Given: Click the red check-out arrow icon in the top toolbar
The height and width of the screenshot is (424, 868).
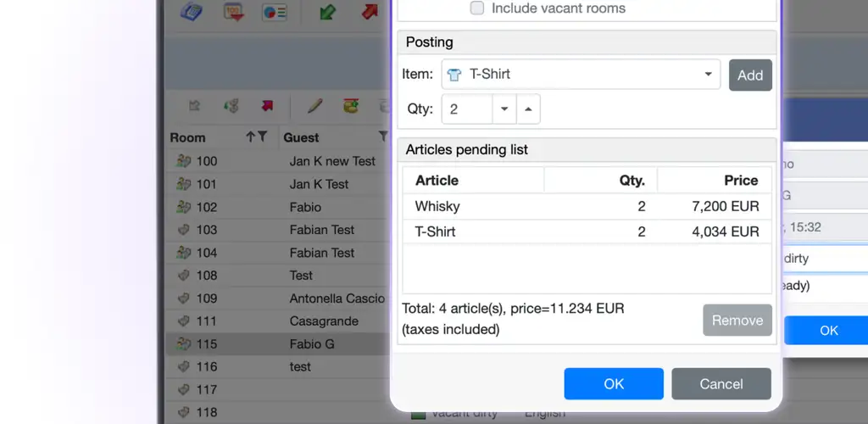Looking at the screenshot, I should (x=370, y=13).
